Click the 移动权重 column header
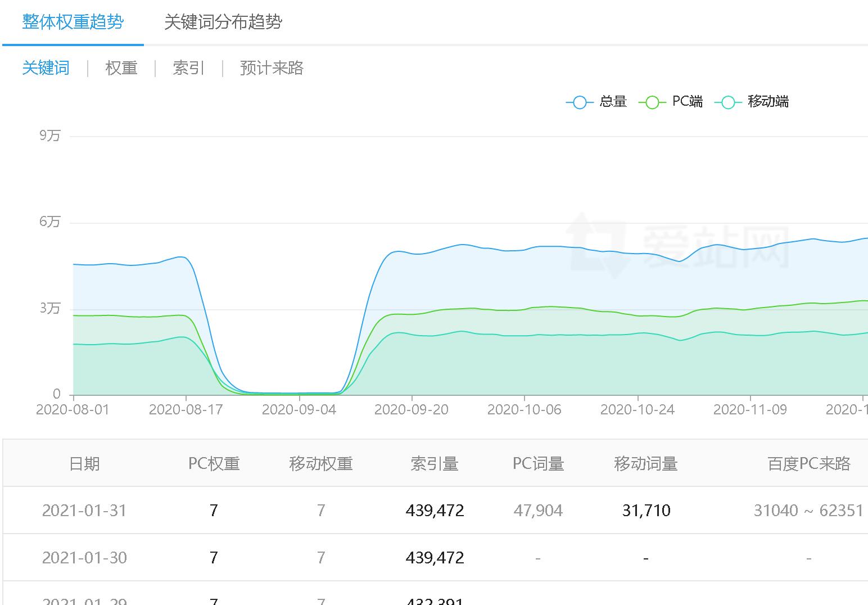 [321, 464]
